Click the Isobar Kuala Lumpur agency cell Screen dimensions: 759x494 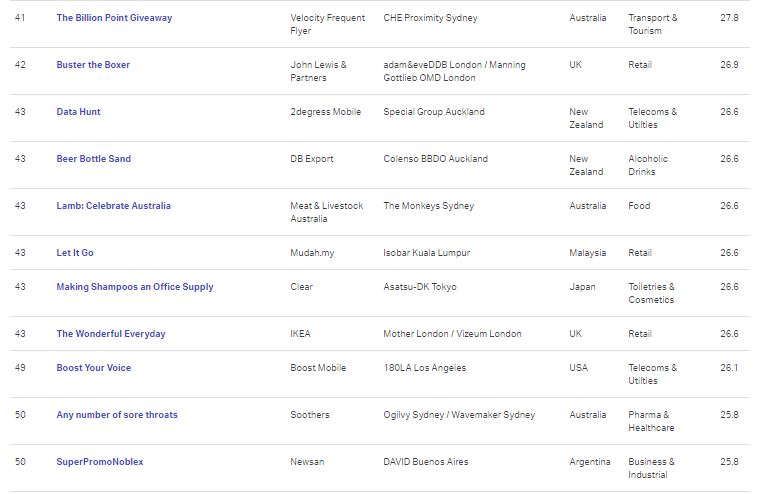point(426,253)
